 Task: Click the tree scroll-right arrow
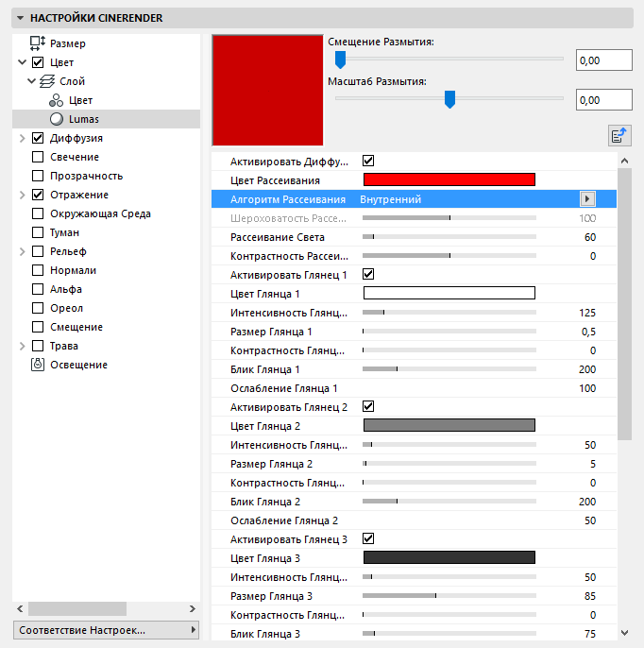pos(192,608)
